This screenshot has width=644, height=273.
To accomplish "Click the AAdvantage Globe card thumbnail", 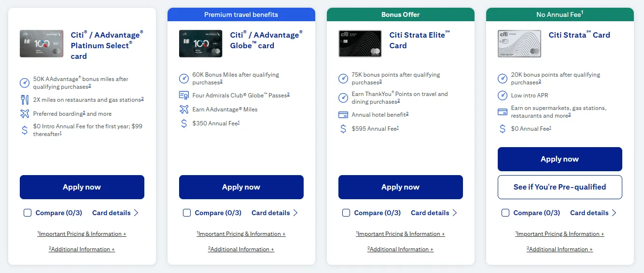I will [201, 44].
